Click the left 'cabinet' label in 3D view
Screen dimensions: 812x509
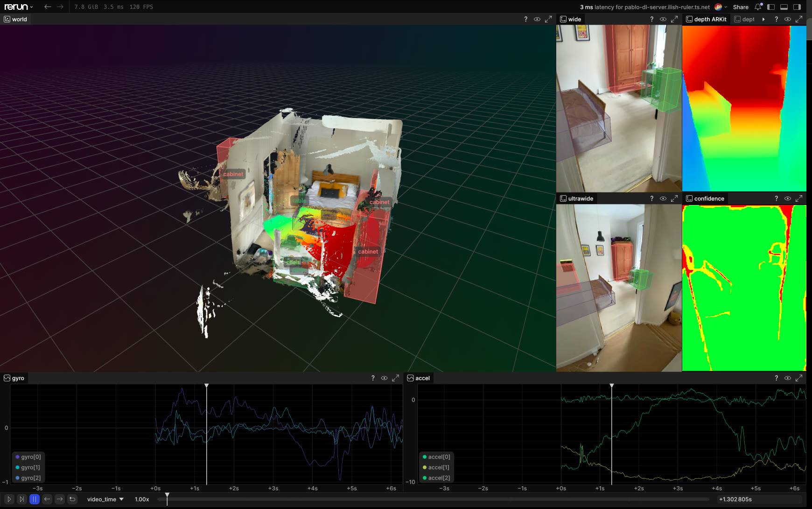pos(233,174)
